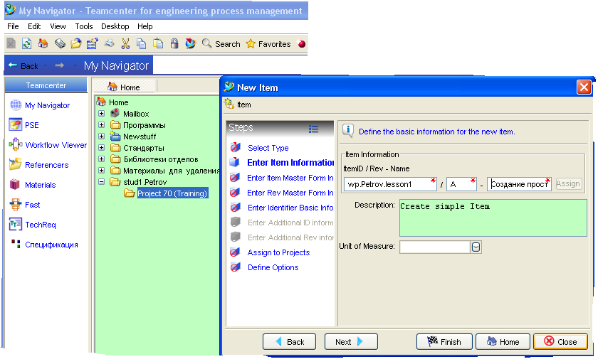The image size is (598, 364).
Task: Click the Back arrow in navigation bar
Action: [x=13, y=65]
